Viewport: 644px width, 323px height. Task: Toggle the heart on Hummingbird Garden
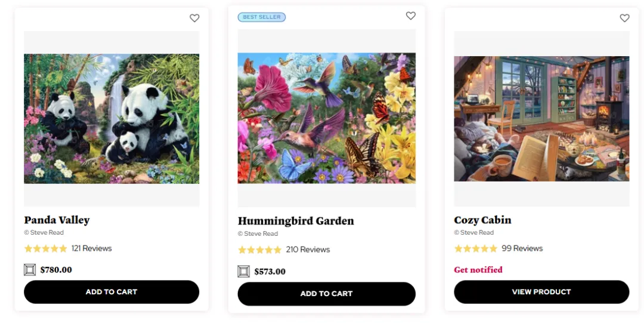click(411, 16)
